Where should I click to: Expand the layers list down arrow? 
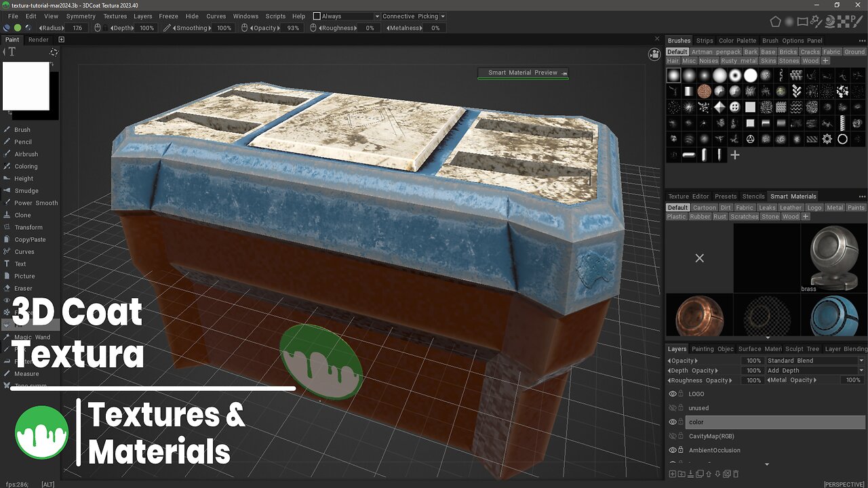pos(767,464)
